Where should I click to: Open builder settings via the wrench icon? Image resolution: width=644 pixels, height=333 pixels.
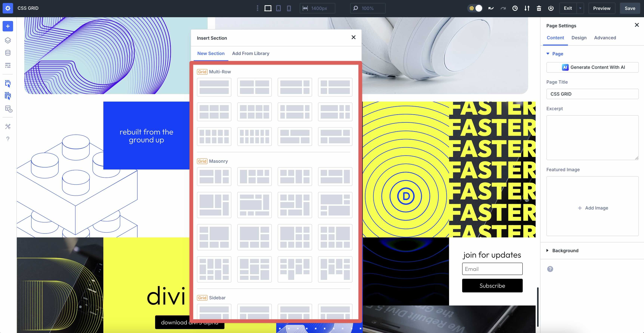tap(8, 126)
